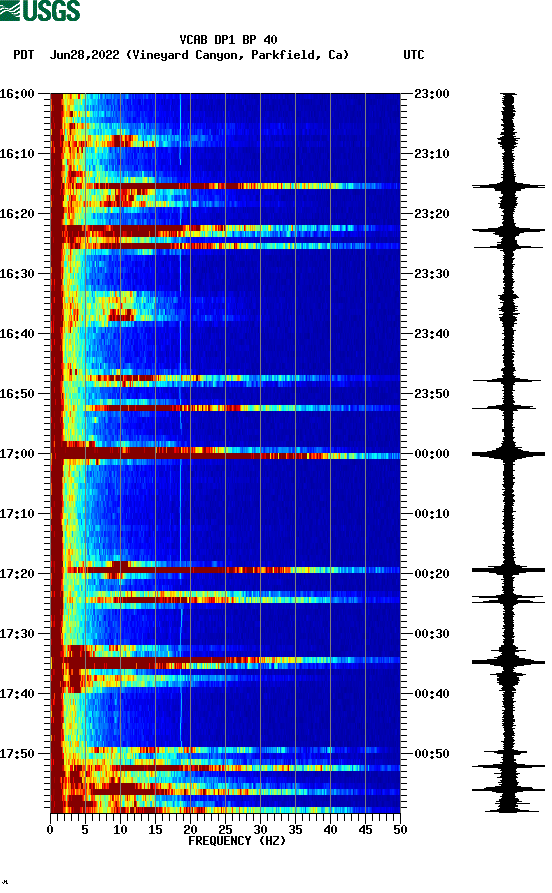This screenshot has height=893, width=552.
Task: Click the FREQUENCY (HZ) axis label
Action: (x=237, y=841)
